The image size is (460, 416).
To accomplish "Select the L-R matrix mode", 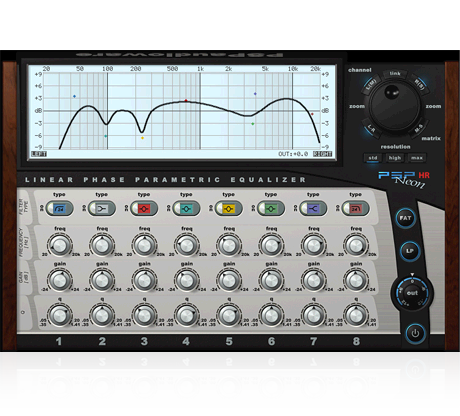I will (x=371, y=128).
